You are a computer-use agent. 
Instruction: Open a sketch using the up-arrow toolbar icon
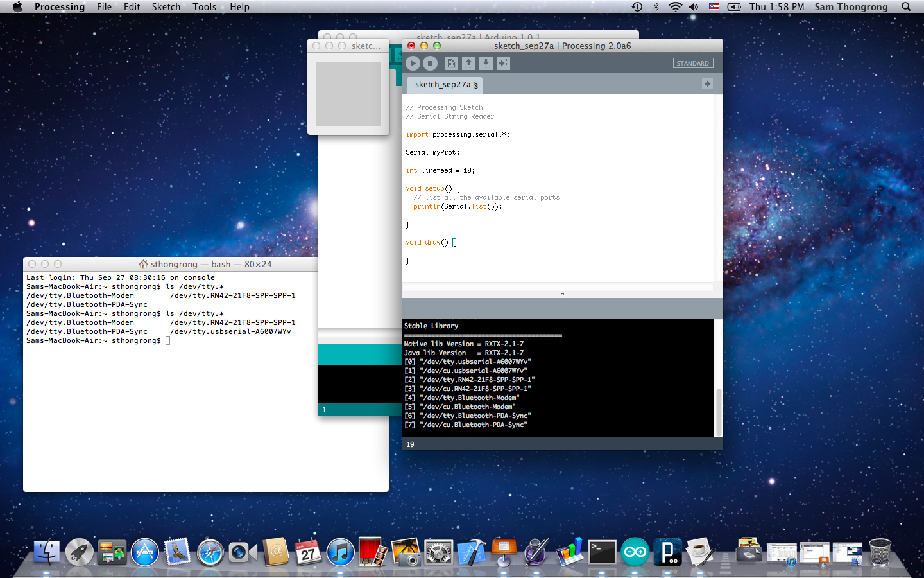pos(468,63)
